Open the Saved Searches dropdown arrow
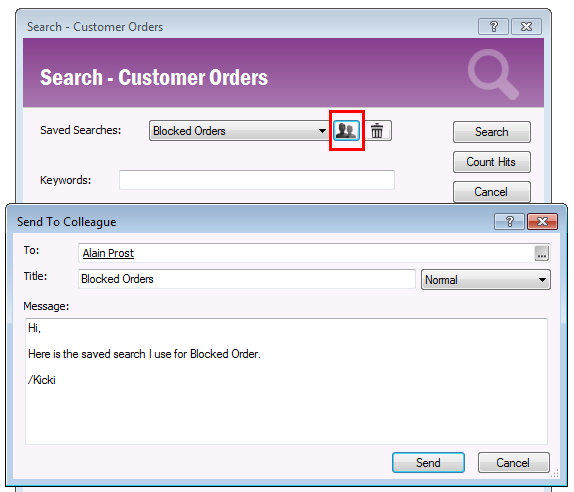The height and width of the screenshot is (492, 574). coord(322,131)
